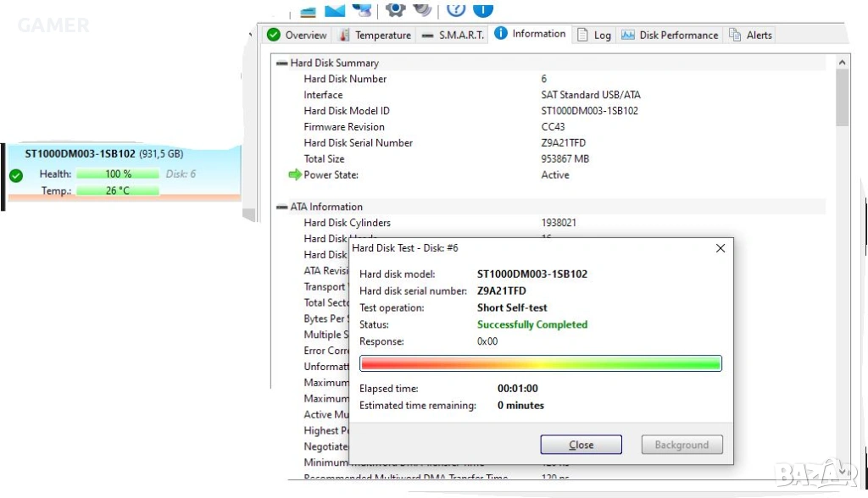
Task: Click the self-test rainbow progress bar
Action: click(x=541, y=363)
